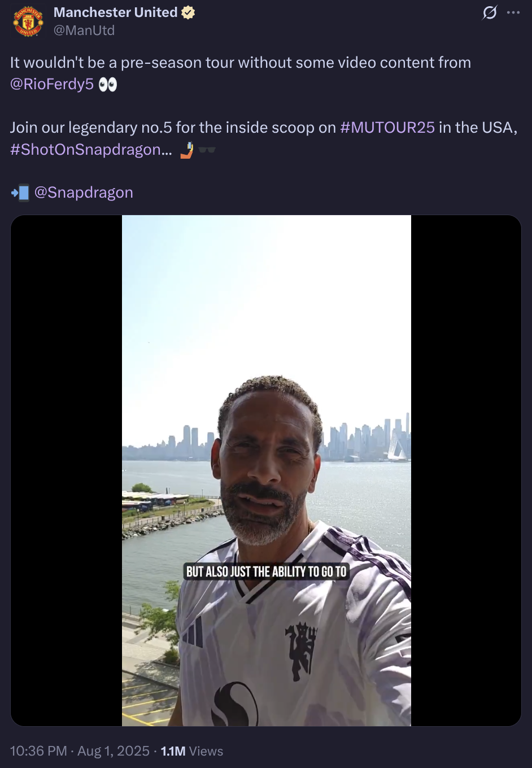Open the Manchester United crest profile avatar
This screenshot has width=532, height=768.
pos(28,21)
